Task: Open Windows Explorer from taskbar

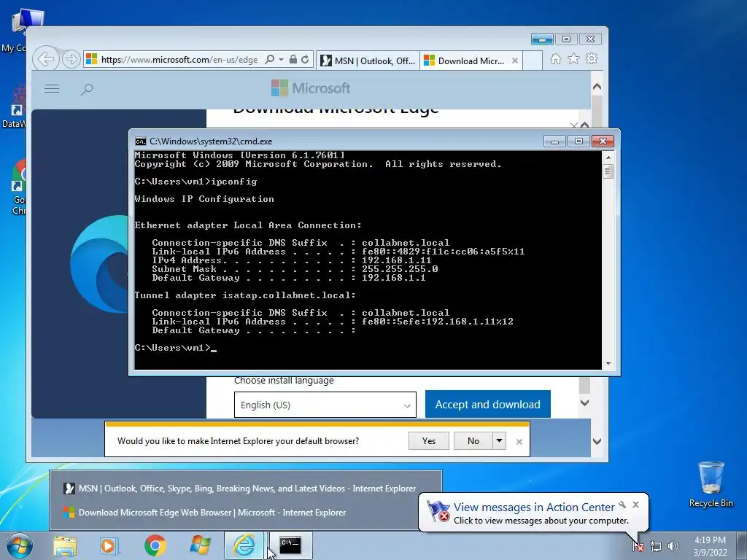Action: pyautogui.click(x=65, y=545)
